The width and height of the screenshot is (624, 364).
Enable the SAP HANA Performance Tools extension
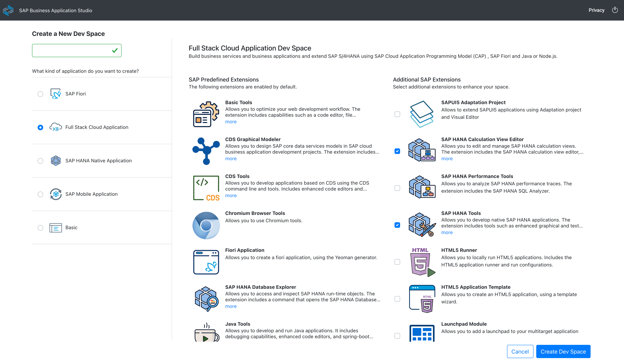click(x=397, y=188)
